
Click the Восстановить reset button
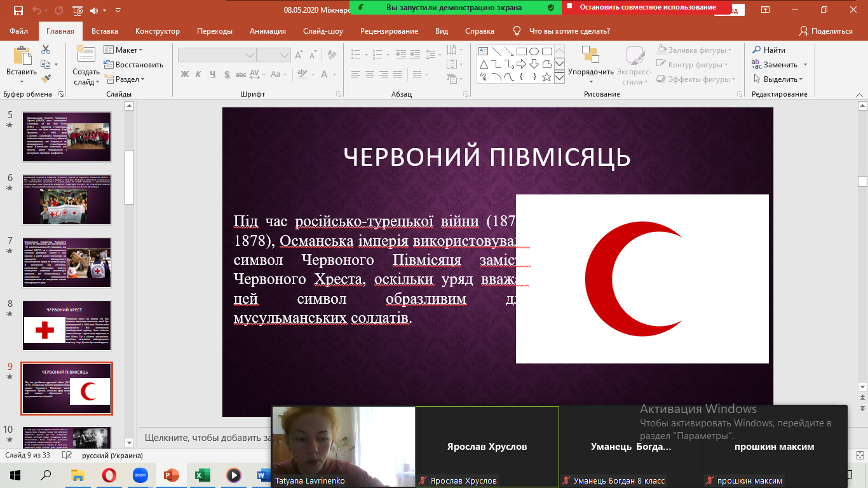coord(133,65)
